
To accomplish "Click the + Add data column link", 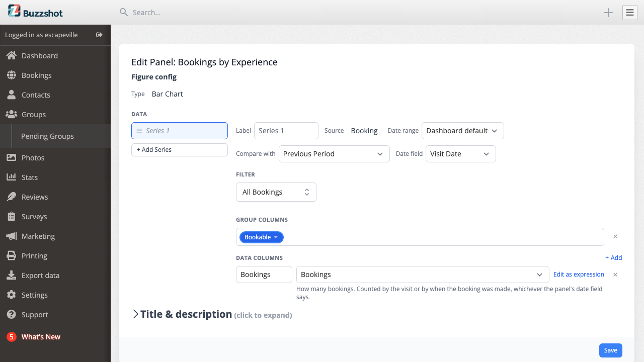I will coord(613,258).
